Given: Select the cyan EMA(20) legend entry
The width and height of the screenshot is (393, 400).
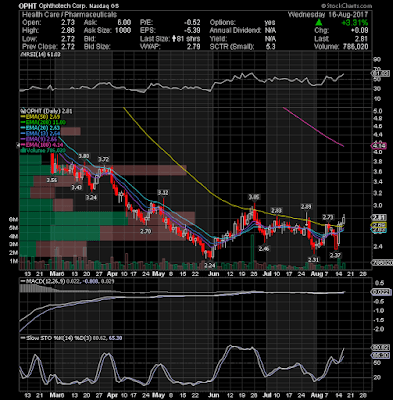Looking at the screenshot, I should coord(35,128).
